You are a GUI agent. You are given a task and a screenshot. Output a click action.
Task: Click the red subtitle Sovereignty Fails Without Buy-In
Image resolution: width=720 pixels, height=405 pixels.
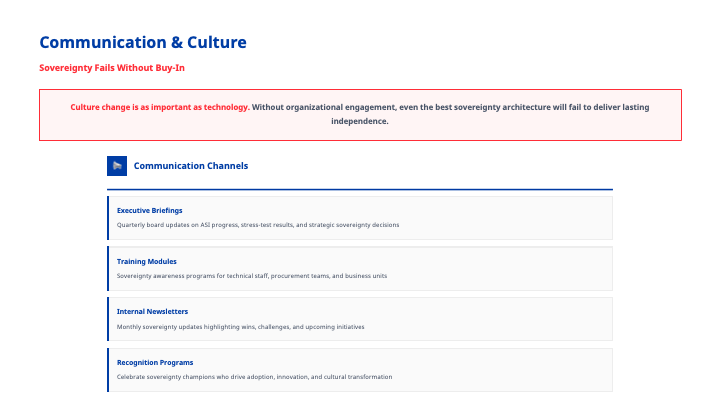coord(112,68)
